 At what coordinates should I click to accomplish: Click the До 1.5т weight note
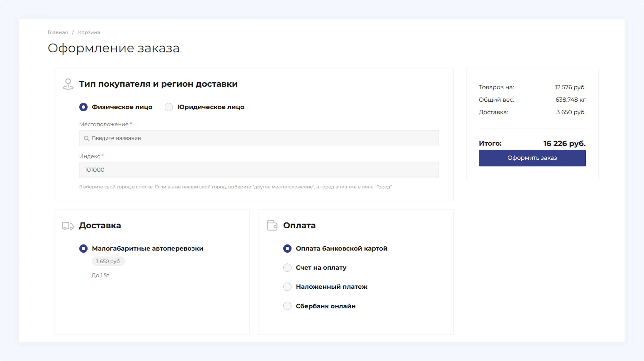pyautogui.click(x=100, y=275)
